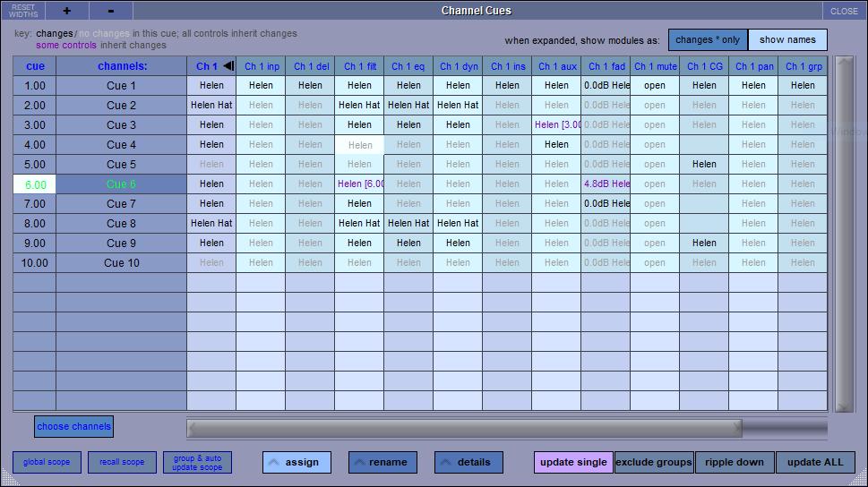Reset column widths
868x487 pixels.
tap(22, 11)
